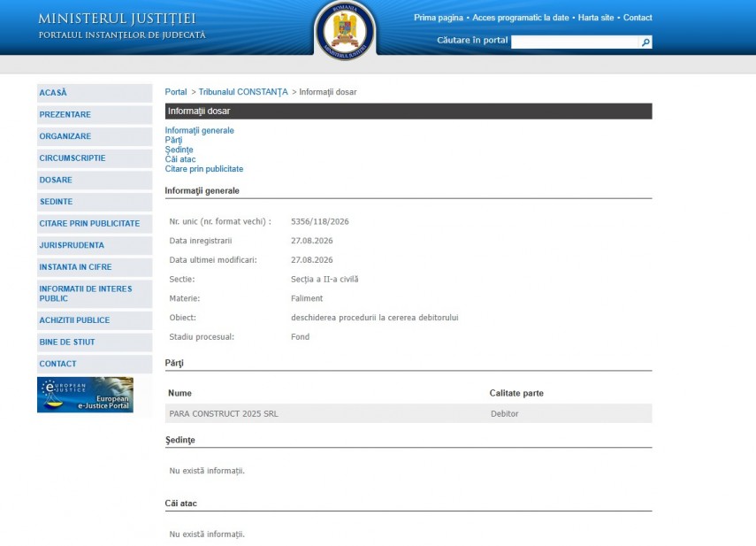Click Informații dosar dark title bar

click(409, 111)
